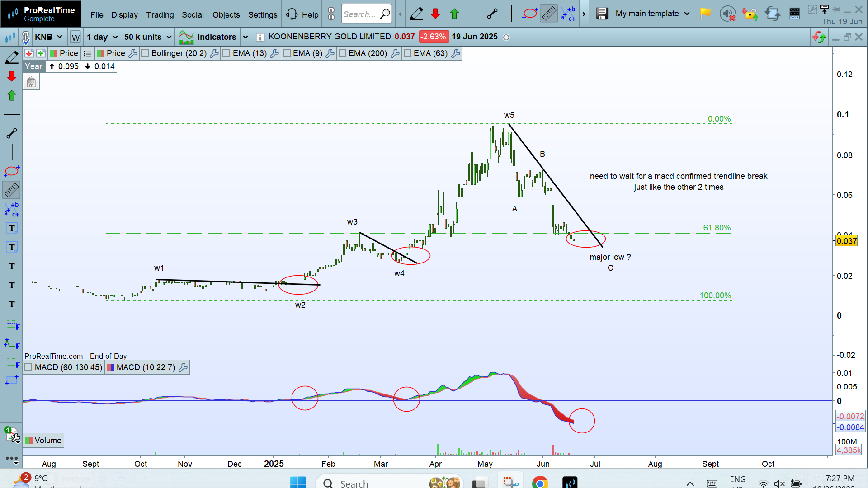868x488 pixels.
Task: Click the Volume indicator color swatch
Action: 28,441
